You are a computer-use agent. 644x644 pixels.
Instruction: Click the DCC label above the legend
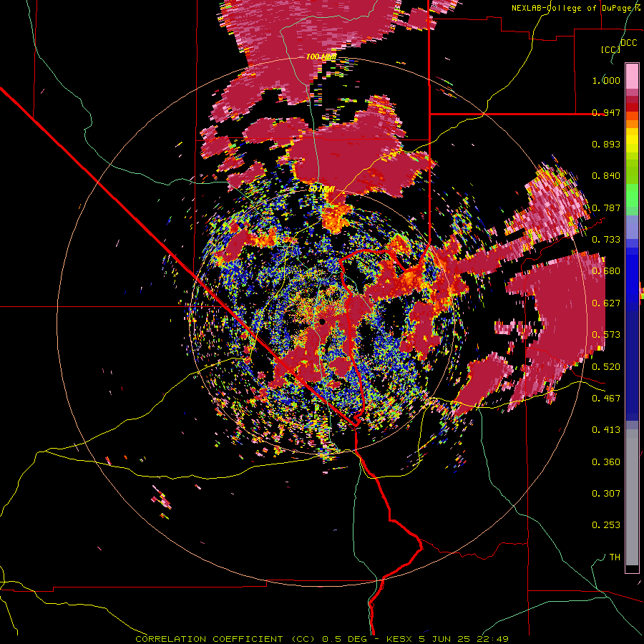click(628, 43)
